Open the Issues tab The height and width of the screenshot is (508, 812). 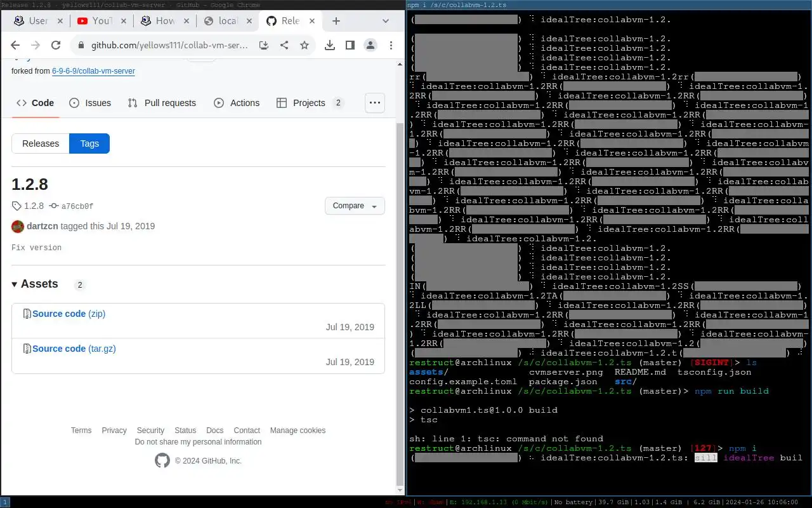90,103
